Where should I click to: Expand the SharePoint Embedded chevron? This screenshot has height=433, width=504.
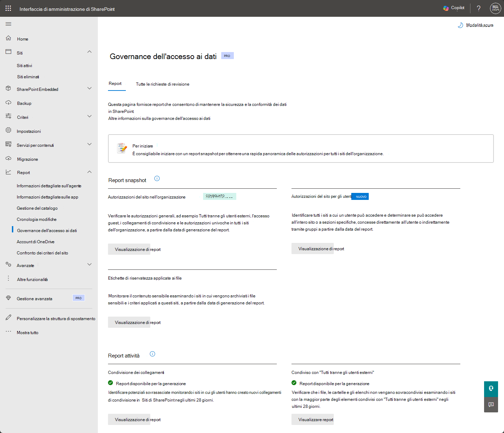[x=89, y=88]
